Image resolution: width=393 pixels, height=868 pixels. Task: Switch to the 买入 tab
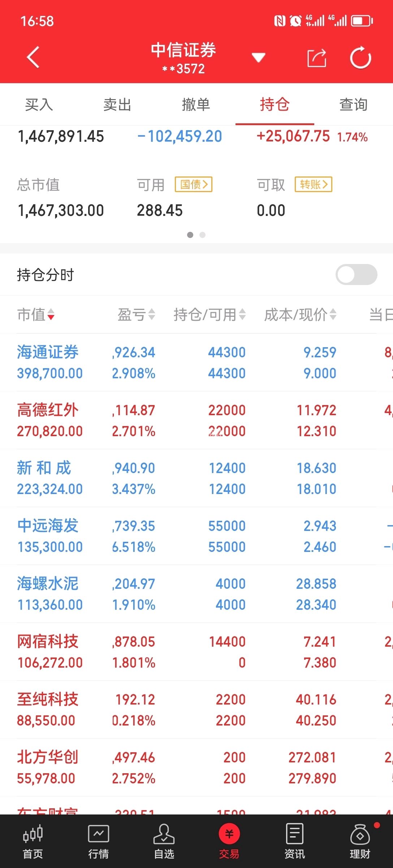39,105
